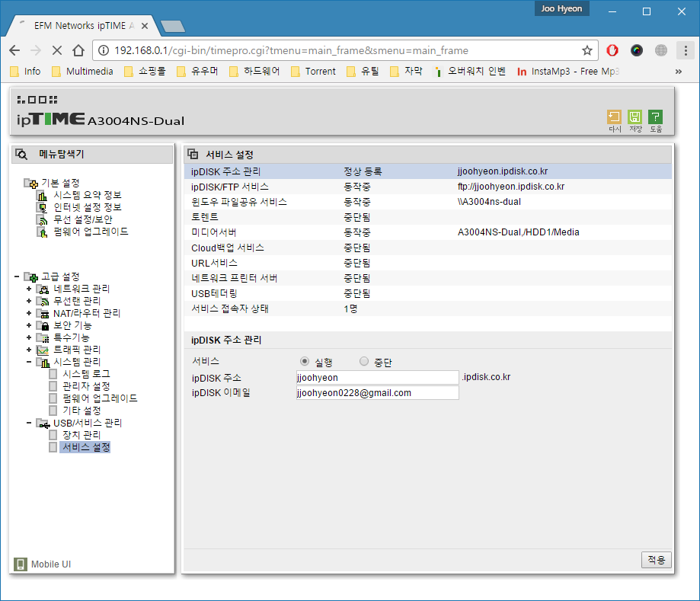Viewport: 700px width, 601px height.
Task: Show hidden bookmarks with chevron
Action: tap(679, 72)
